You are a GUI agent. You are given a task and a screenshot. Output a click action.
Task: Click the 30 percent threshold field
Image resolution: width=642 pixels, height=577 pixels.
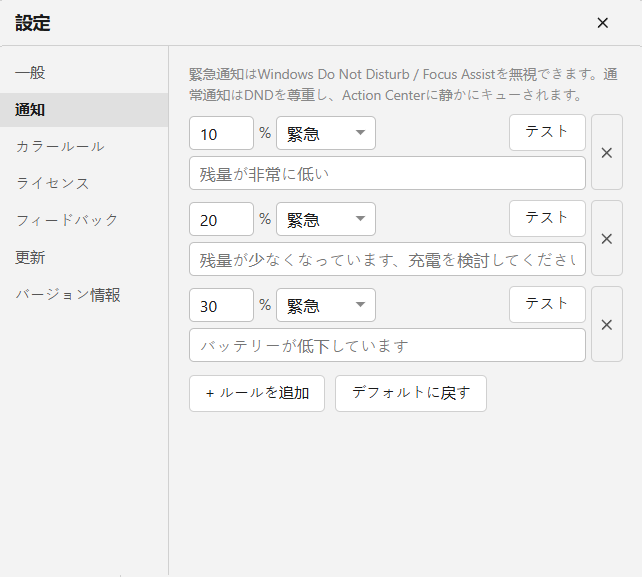point(222,305)
